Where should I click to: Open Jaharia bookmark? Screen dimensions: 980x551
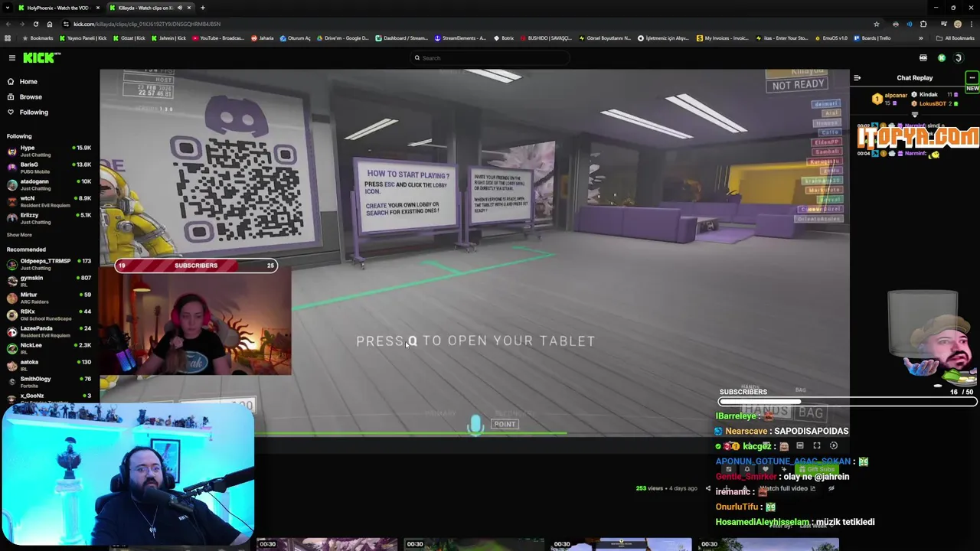(x=263, y=38)
